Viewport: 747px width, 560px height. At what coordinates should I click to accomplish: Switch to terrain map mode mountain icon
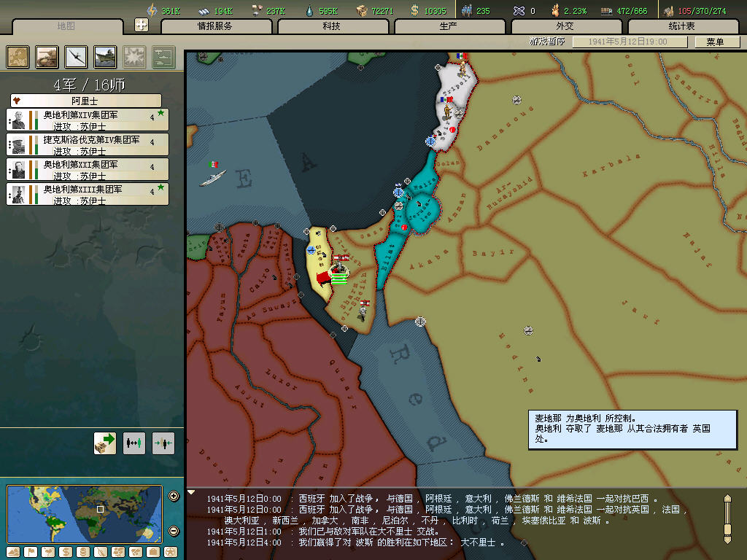click(13, 552)
